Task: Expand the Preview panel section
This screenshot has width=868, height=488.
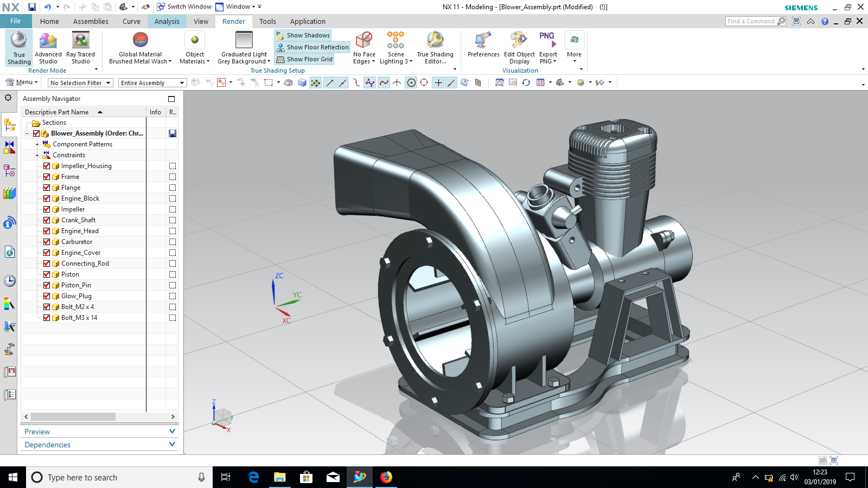Action: pos(100,432)
